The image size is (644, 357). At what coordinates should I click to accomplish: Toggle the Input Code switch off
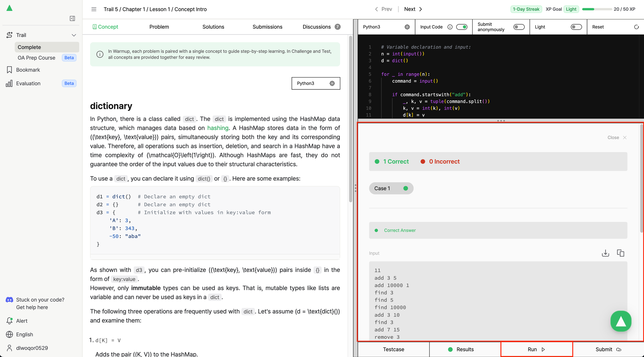pyautogui.click(x=462, y=27)
